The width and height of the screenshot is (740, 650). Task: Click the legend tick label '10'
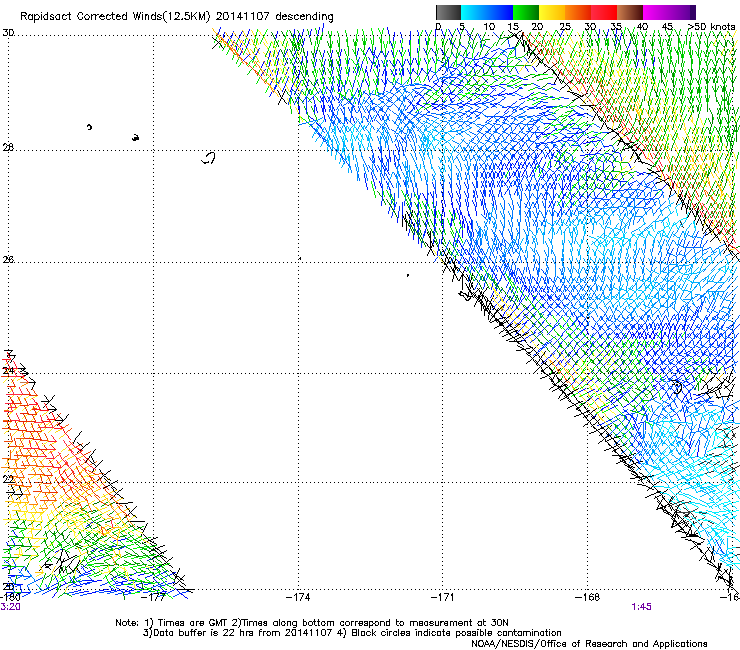(x=489, y=27)
